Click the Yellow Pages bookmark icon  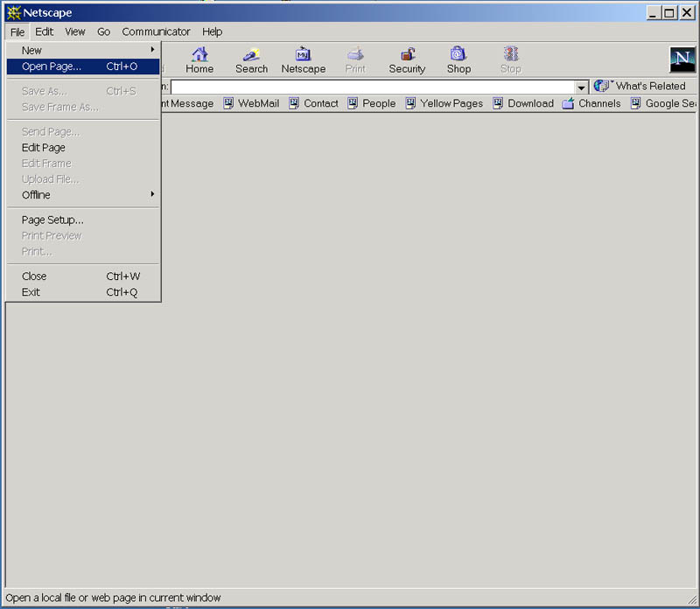click(x=410, y=103)
